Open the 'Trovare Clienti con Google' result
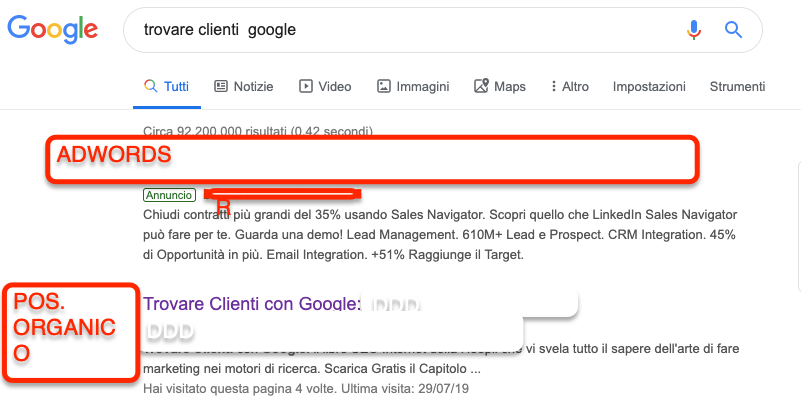The width and height of the screenshot is (801, 418). pos(252,304)
